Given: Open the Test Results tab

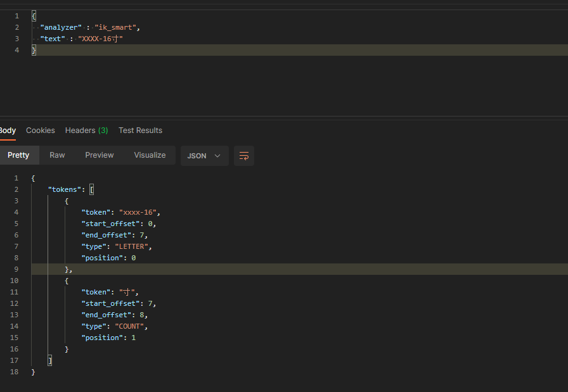Looking at the screenshot, I should [140, 130].
